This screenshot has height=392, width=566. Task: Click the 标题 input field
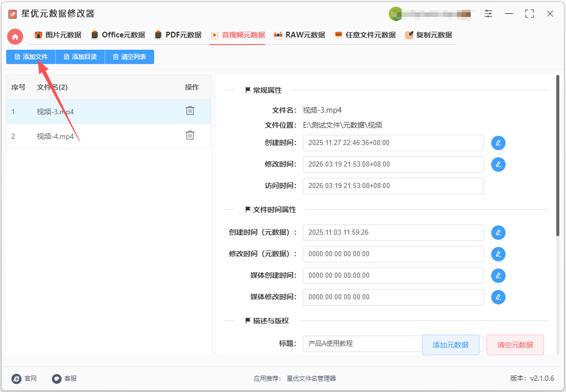click(362, 344)
